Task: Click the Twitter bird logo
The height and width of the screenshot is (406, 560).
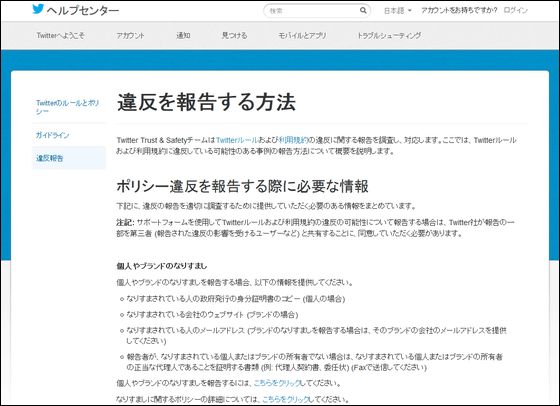Action: pyautogui.click(x=38, y=9)
